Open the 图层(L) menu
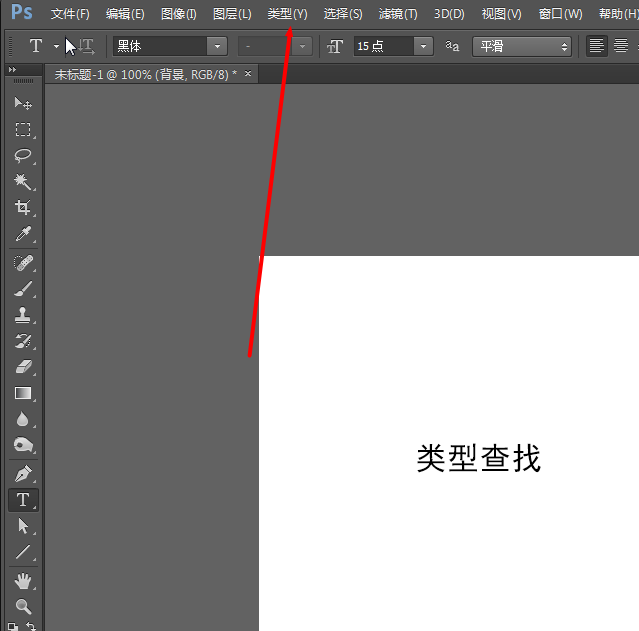Image resolution: width=639 pixels, height=631 pixels. pyautogui.click(x=232, y=14)
